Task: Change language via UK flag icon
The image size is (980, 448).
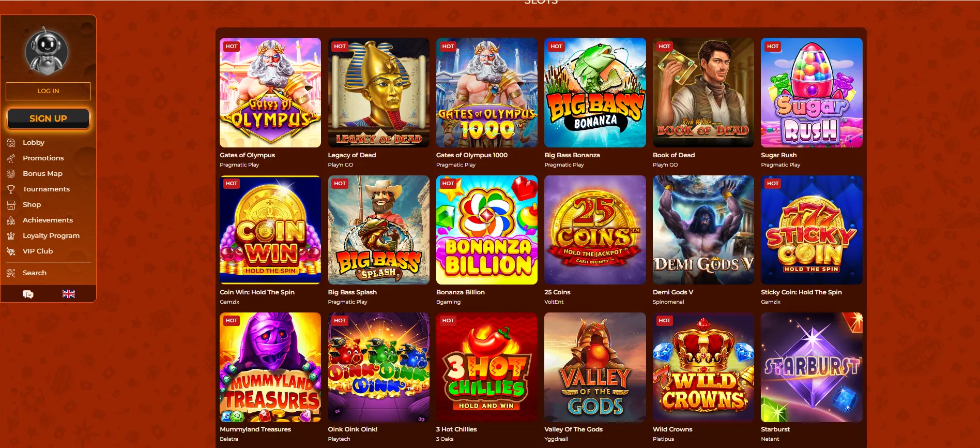Action: (x=69, y=294)
